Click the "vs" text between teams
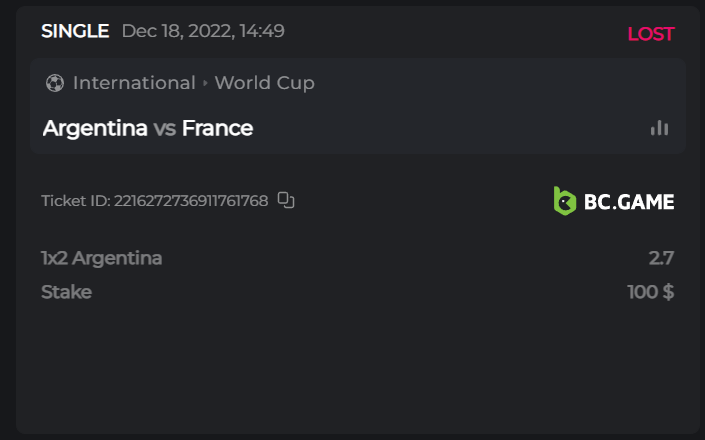Viewport: 705px width, 440px height. 165,128
